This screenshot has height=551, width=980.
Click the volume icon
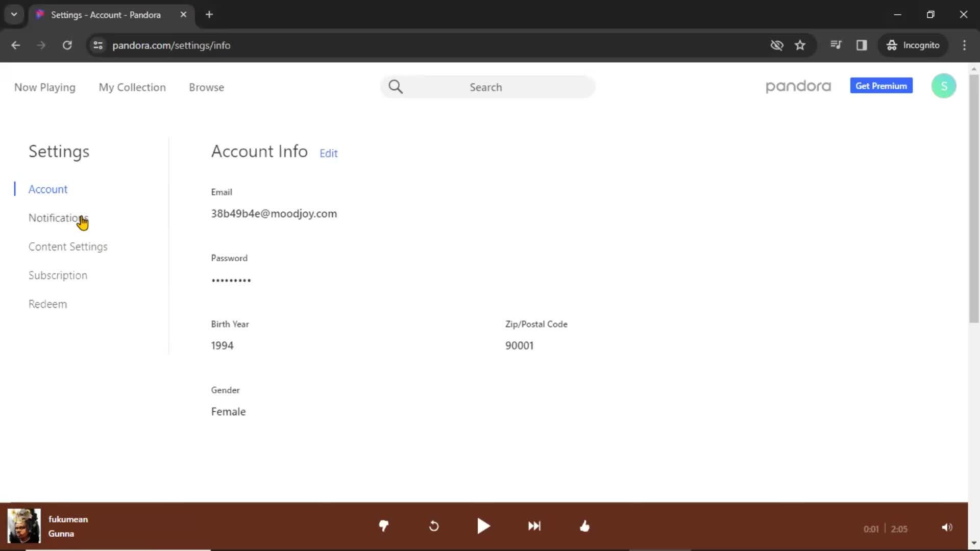(x=947, y=527)
